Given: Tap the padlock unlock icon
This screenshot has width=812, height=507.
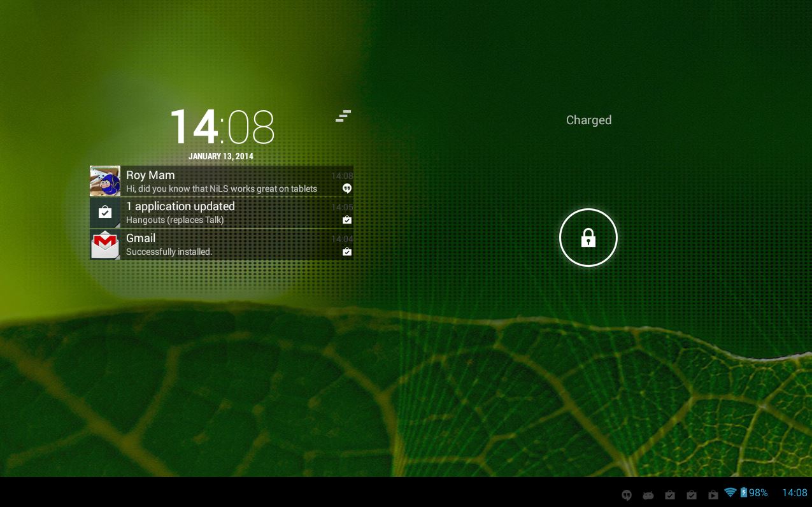Looking at the screenshot, I should [x=588, y=238].
